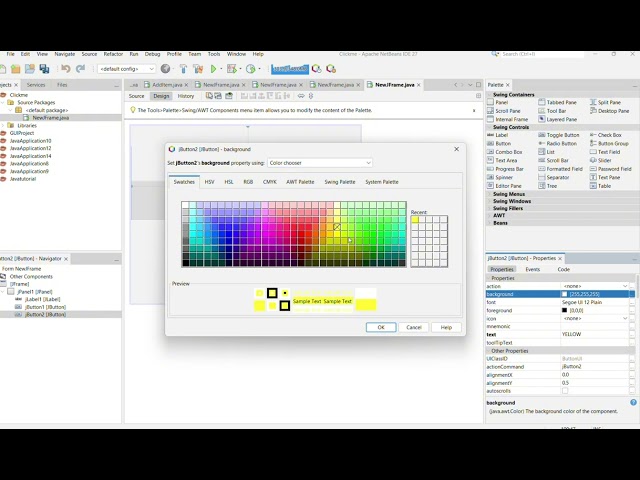Switch to the AddItem.java editor tab

coord(167,85)
